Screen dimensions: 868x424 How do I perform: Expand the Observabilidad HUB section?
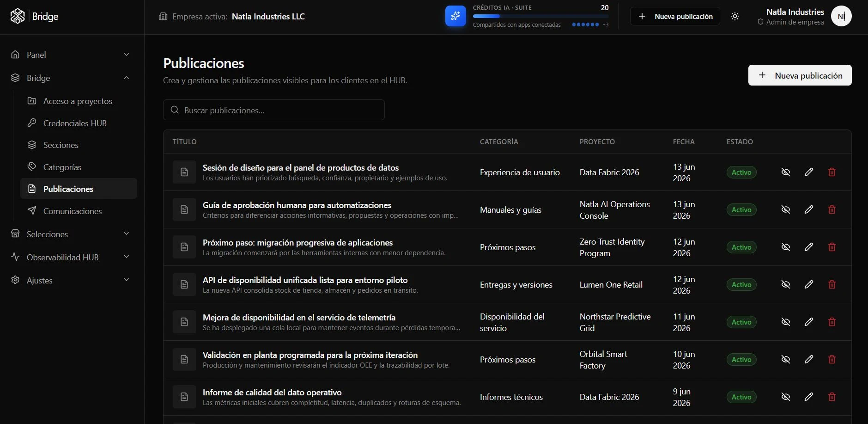(71, 257)
